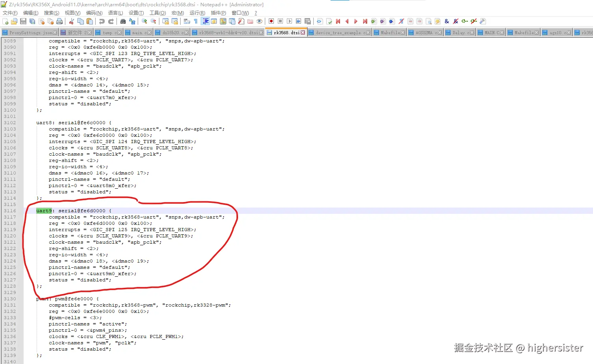Screen dimensions: 593x364
Task: Click the 'dmas = <&dmac0 18>, <&dmac0 19>;' line
Action: [99, 261]
